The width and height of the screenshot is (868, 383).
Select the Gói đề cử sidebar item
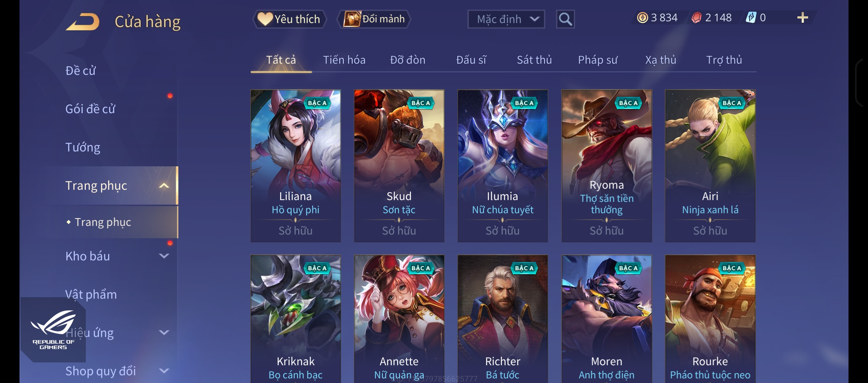click(90, 109)
